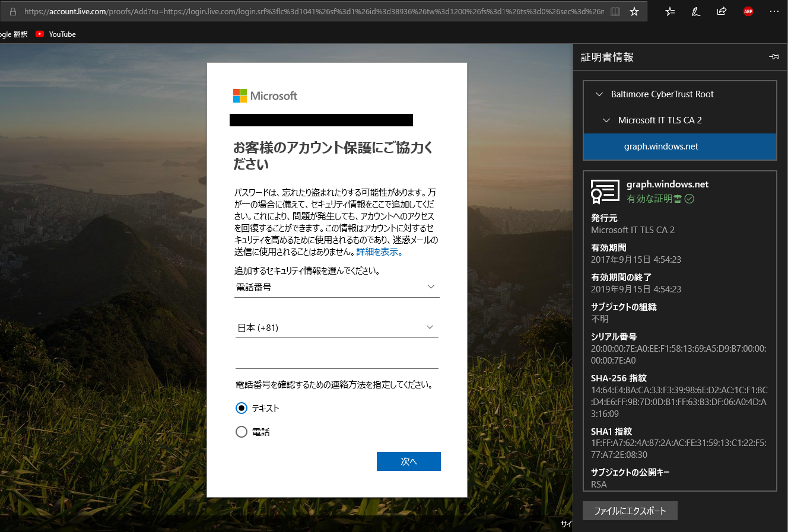The image size is (788, 532).
Task: Open the share page icon
Action: click(722, 11)
